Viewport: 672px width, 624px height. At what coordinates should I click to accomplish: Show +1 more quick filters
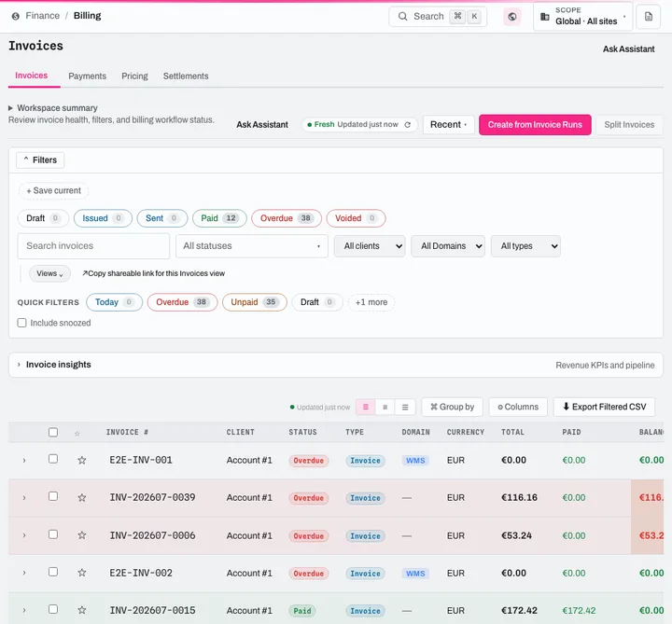371,302
